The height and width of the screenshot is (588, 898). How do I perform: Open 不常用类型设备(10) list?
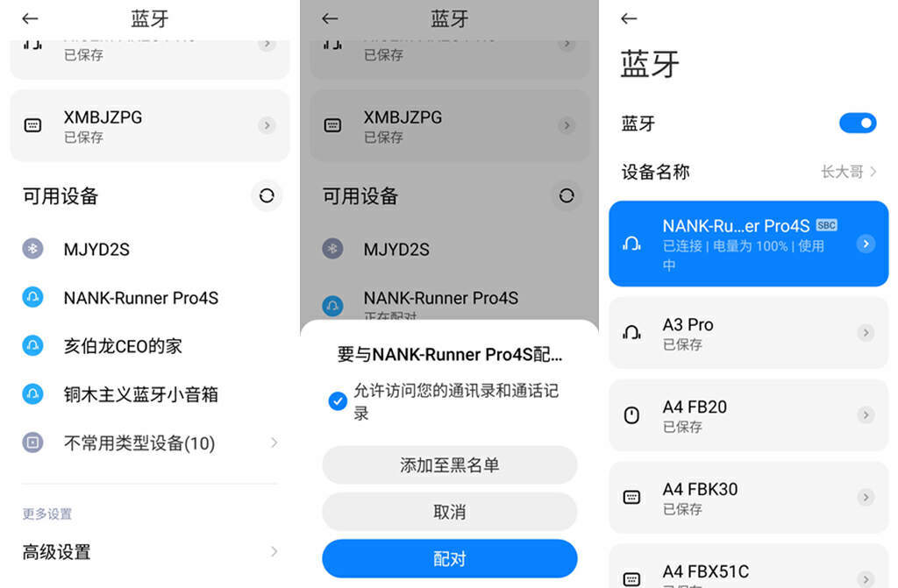[150, 443]
